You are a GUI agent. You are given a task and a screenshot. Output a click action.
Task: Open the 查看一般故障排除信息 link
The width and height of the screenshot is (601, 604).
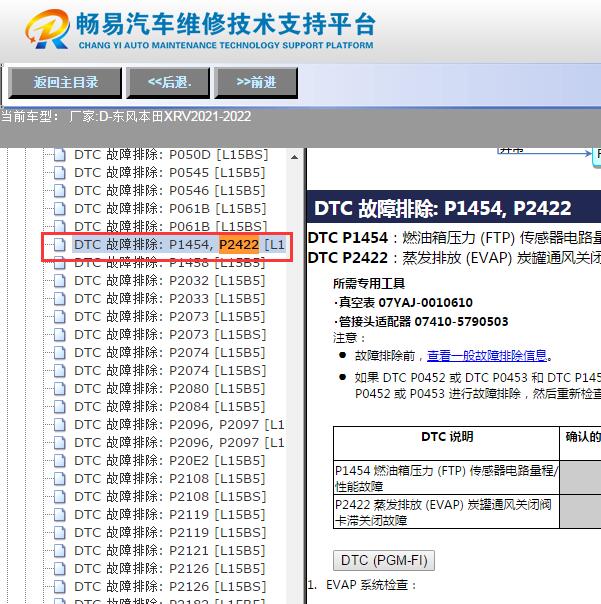(x=487, y=355)
